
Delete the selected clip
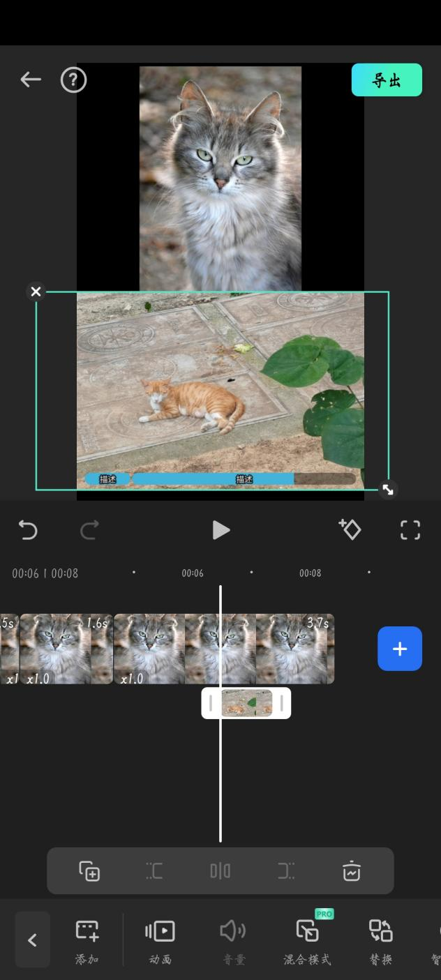click(x=352, y=870)
